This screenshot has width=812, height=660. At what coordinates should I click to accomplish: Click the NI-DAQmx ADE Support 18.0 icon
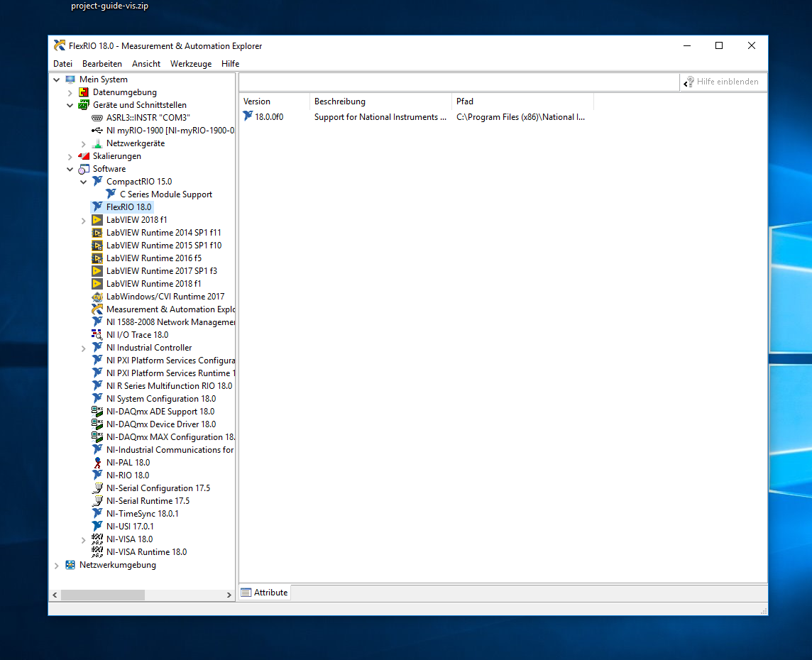[x=97, y=412]
